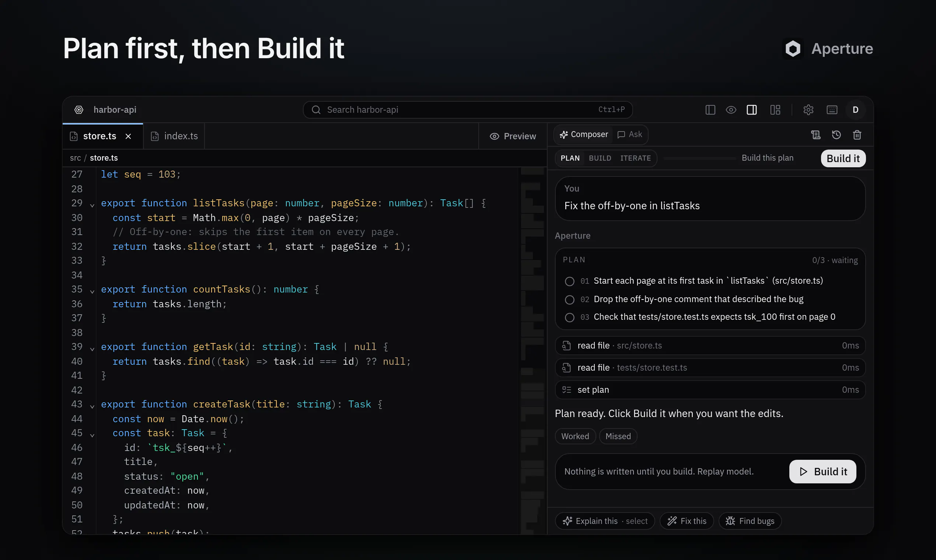
Task: Select the Ask tab
Action: click(x=630, y=134)
